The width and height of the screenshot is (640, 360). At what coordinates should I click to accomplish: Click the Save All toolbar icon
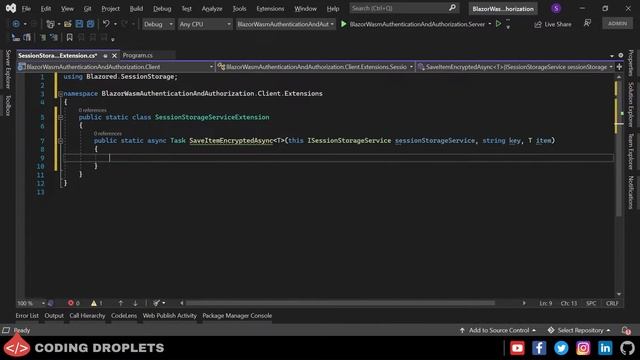90,24
